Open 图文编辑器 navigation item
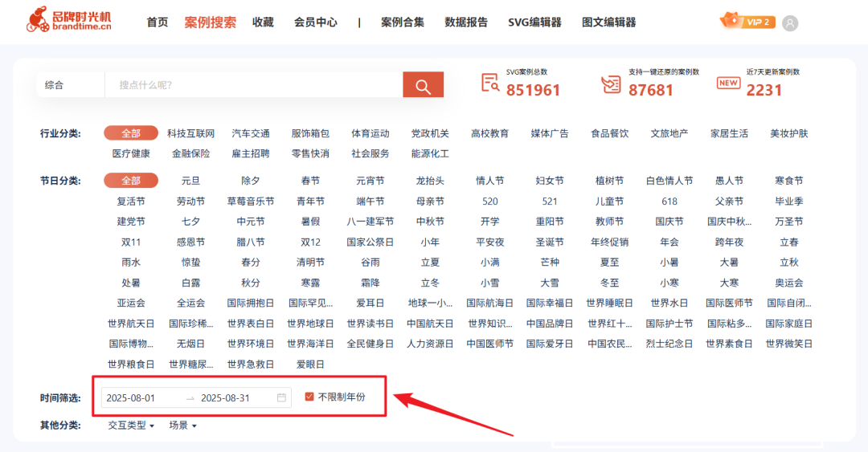The image size is (868, 452). 609,22
